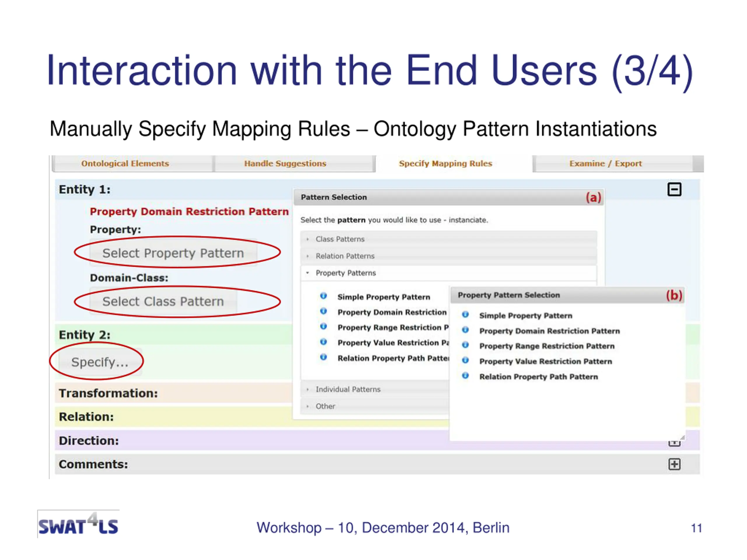Viewport: 747px width, 560px height.
Task: Expand the Other patterns accordion
Action: pos(375,406)
